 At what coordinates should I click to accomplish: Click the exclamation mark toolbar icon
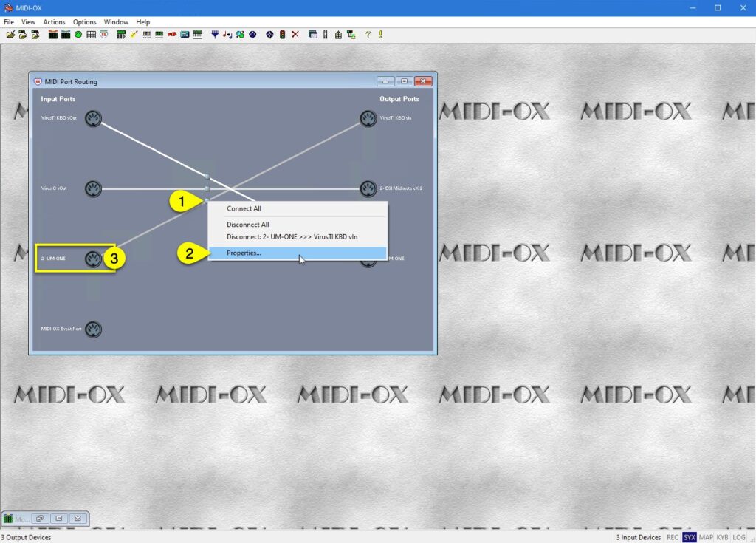(x=379, y=34)
